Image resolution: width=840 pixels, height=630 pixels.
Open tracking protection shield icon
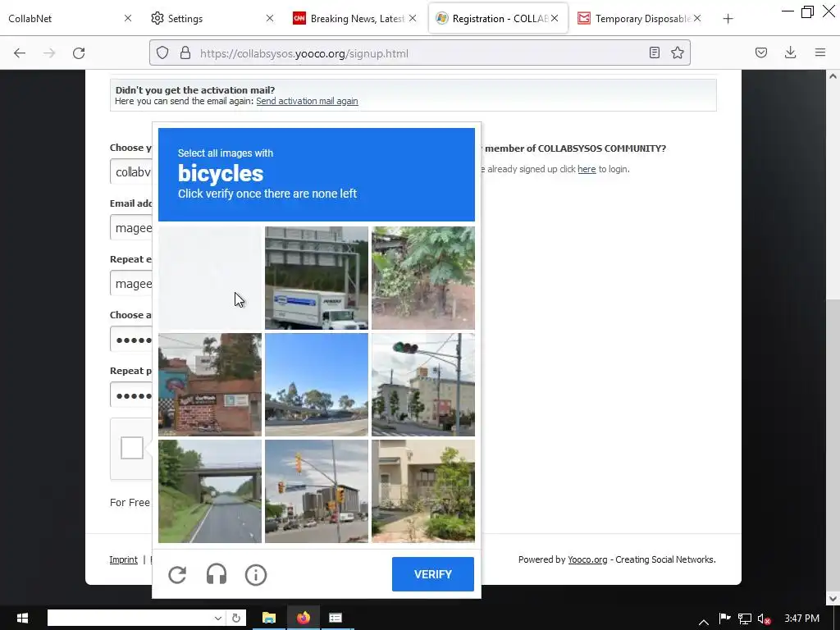click(162, 53)
